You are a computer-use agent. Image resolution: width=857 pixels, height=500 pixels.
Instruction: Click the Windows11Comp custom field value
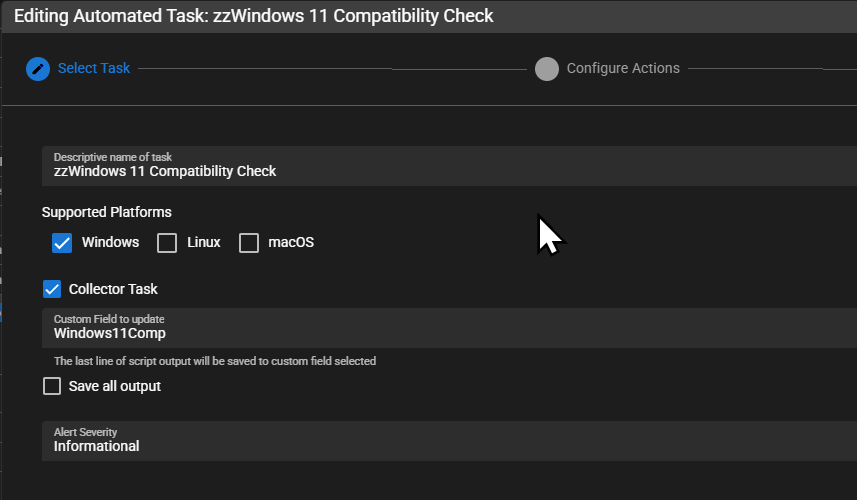pyautogui.click(x=110, y=333)
